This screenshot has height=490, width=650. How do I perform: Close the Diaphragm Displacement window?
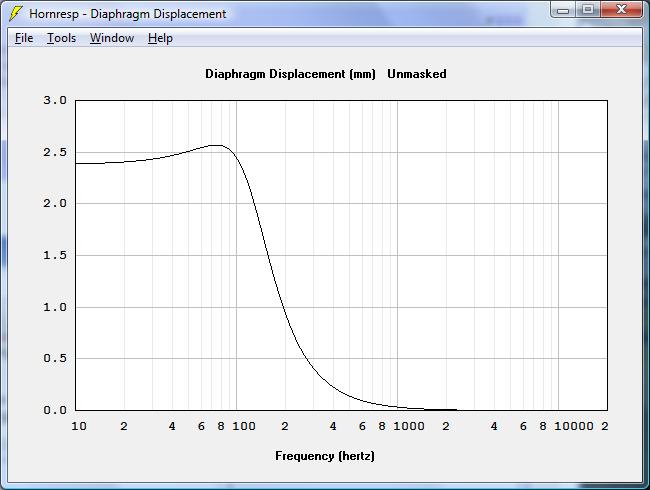click(x=621, y=10)
